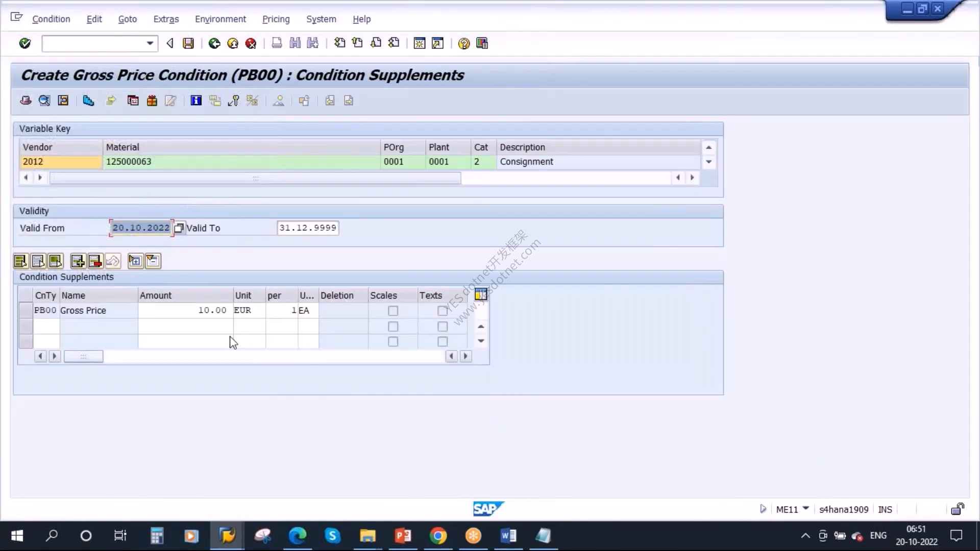Screen dimensions: 980x551
Task: Select the PB00 row with its row selector
Action: (26, 310)
